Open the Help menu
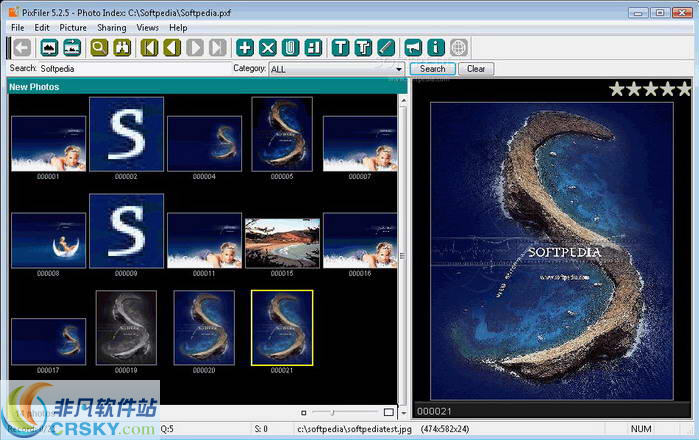This screenshot has width=699, height=440. (178, 28)
